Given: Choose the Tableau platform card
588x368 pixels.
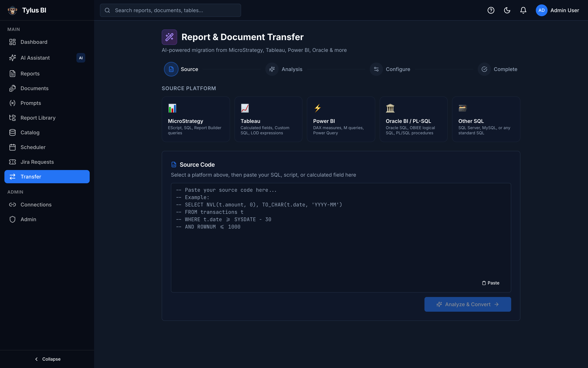Looking at the screenshot, I should click(x=268, y=119).
